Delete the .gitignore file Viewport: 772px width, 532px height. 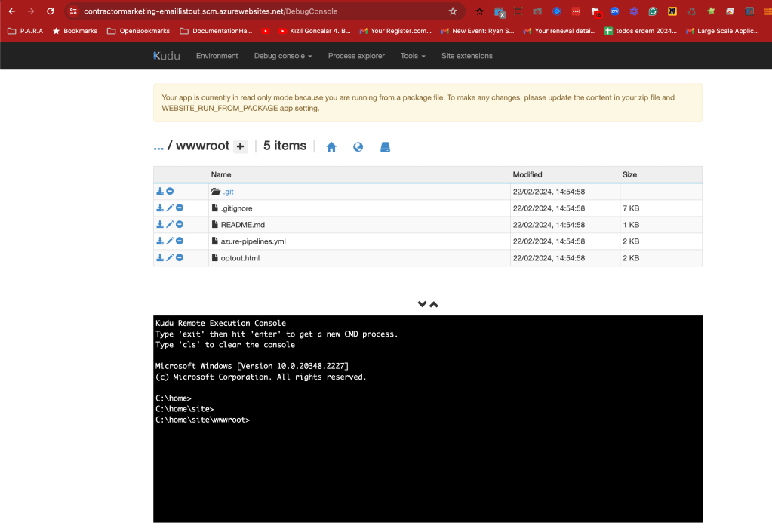(x=180, y=208)
